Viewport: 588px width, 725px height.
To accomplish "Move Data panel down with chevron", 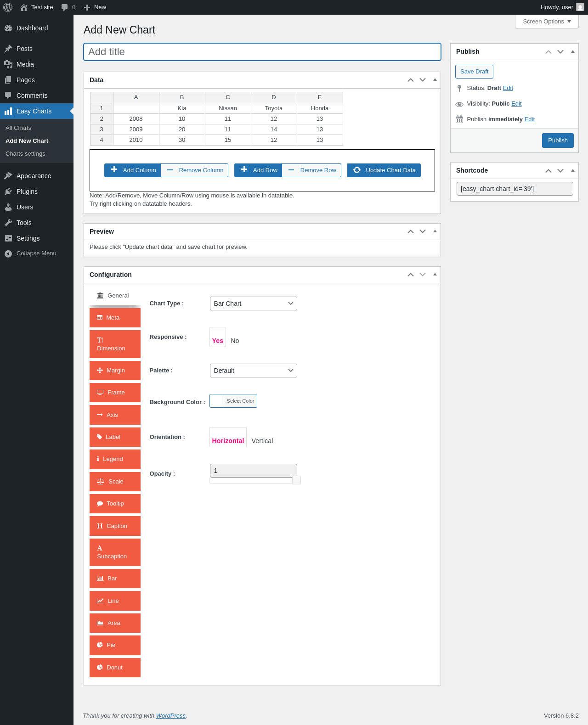I will (423, 80).
